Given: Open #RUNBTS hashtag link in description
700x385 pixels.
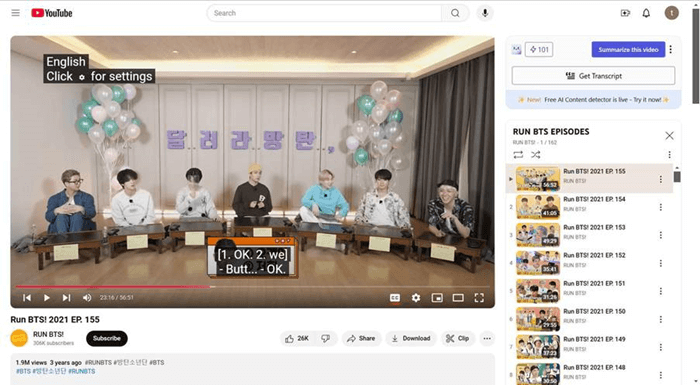Looking at the screenshot, I should point(82,371).
